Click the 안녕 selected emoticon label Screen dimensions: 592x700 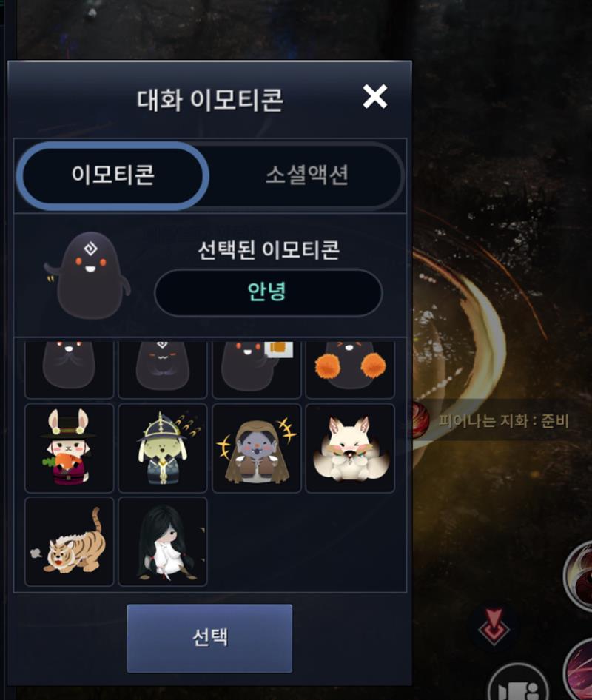point(268,292)
